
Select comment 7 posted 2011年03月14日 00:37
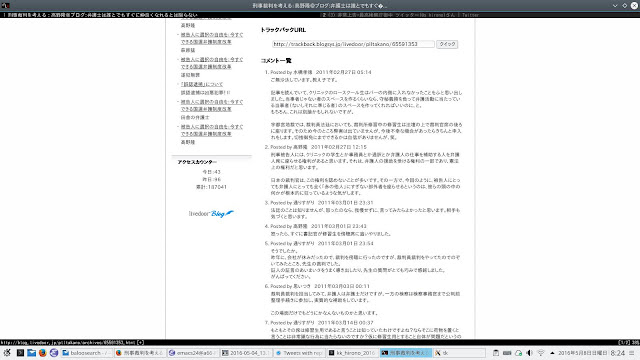(322, 323)
